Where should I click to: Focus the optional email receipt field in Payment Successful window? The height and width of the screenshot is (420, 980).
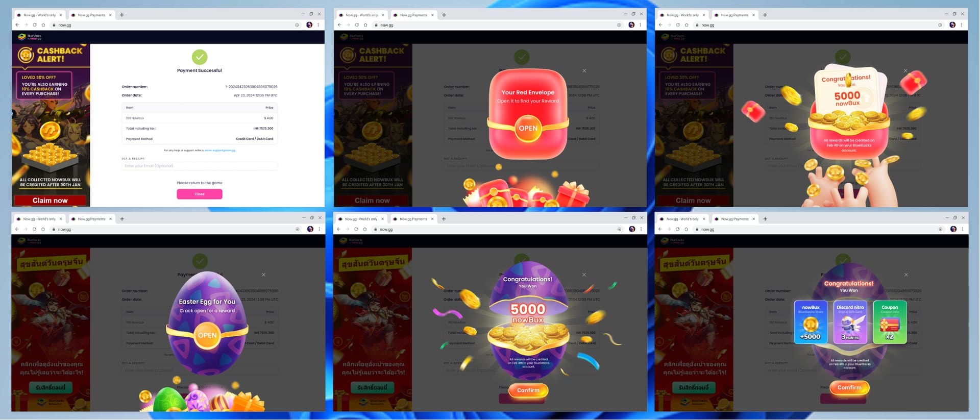click(x=200, y=166)
